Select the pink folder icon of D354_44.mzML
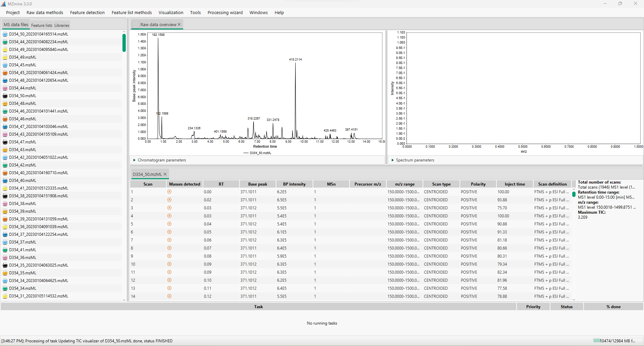644x346 pixels. [x=5, y=88]
